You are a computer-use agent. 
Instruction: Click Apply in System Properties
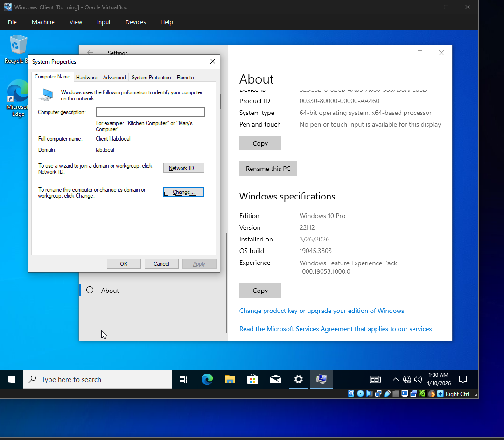(x=199, y=264)
